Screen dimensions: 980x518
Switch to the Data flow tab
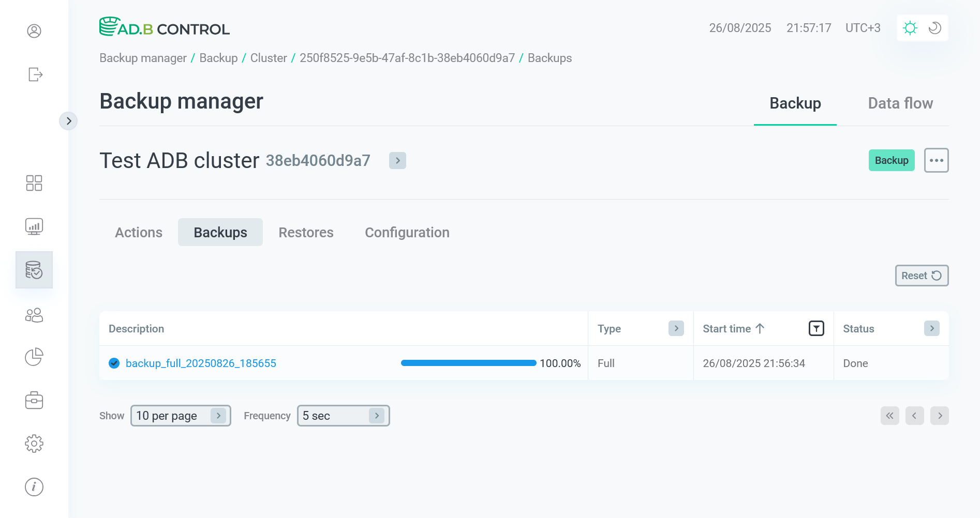900,103
